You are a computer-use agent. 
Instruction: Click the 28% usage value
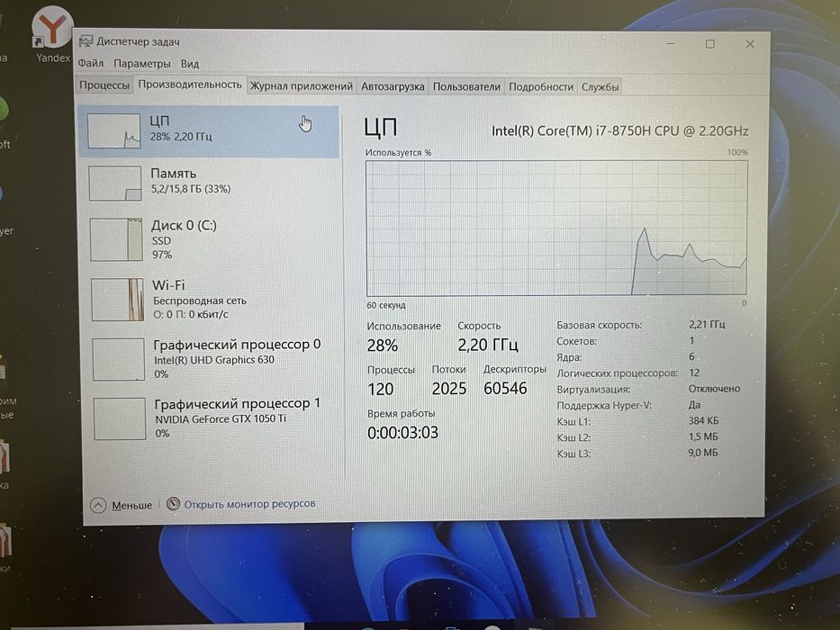coord(383,346)
